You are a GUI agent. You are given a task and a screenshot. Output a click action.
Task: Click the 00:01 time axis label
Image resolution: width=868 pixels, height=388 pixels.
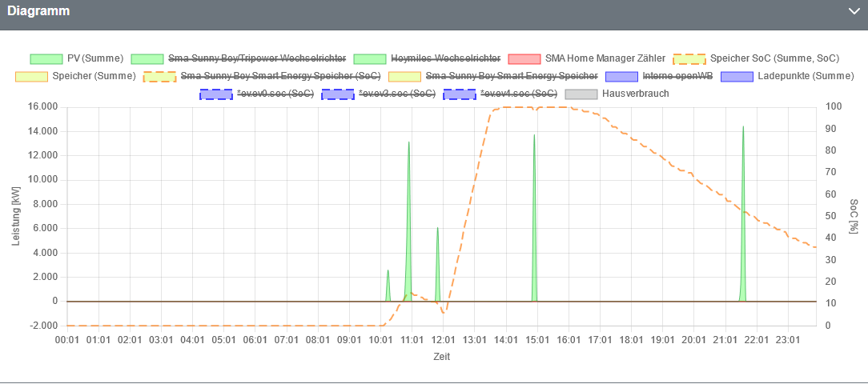(67, 339)
